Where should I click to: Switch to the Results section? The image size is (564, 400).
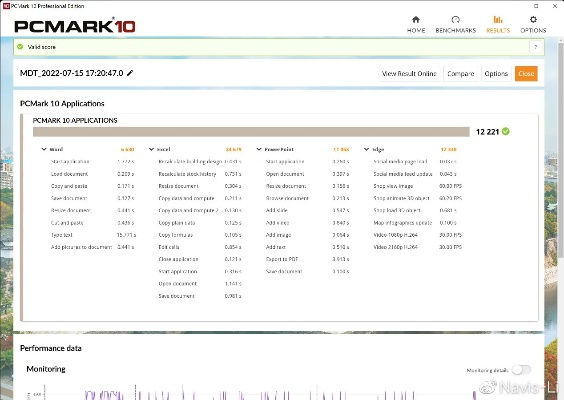[x=498, y=24]
